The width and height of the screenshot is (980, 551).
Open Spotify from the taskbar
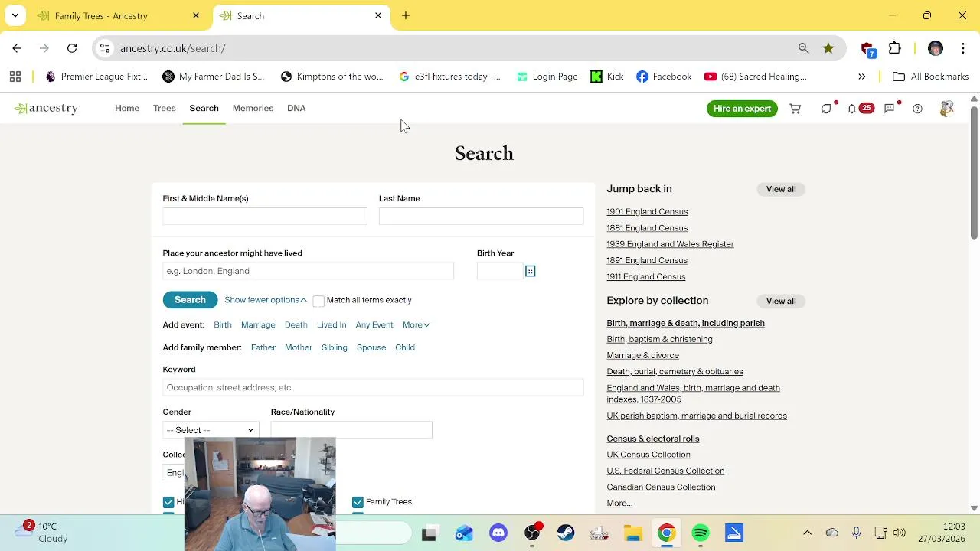[700, 533]
